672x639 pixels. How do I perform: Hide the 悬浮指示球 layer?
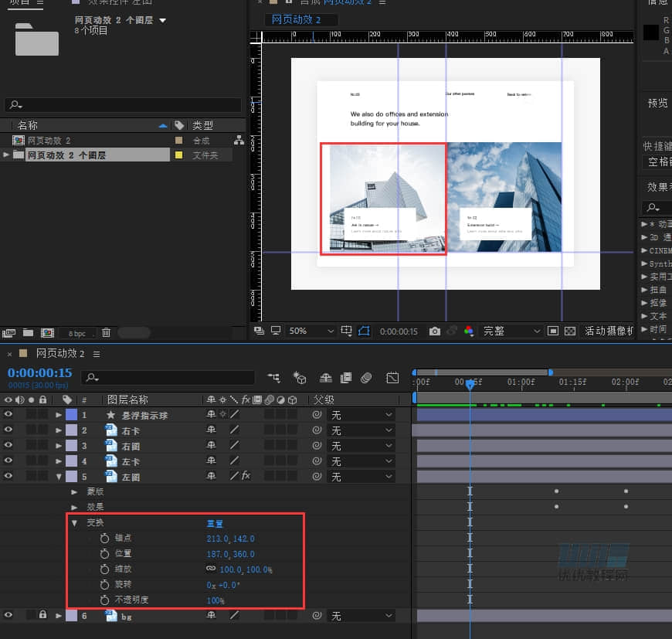[8, 415]
